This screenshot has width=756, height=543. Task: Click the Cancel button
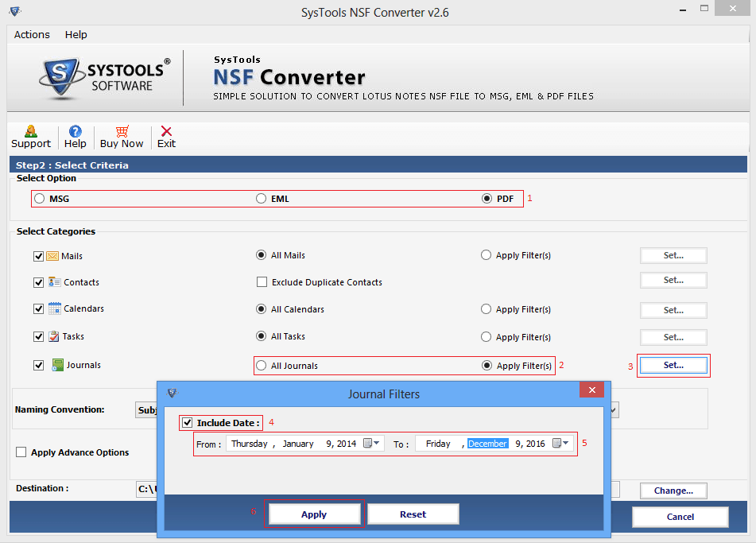680,517
